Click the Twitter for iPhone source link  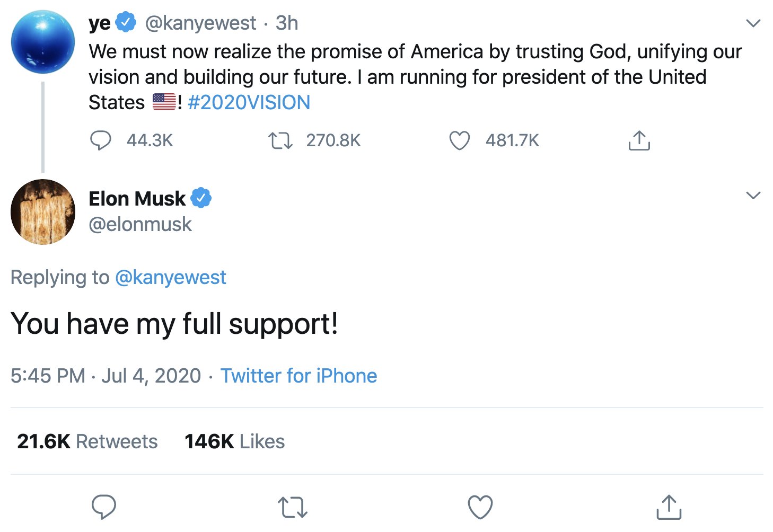298,376
